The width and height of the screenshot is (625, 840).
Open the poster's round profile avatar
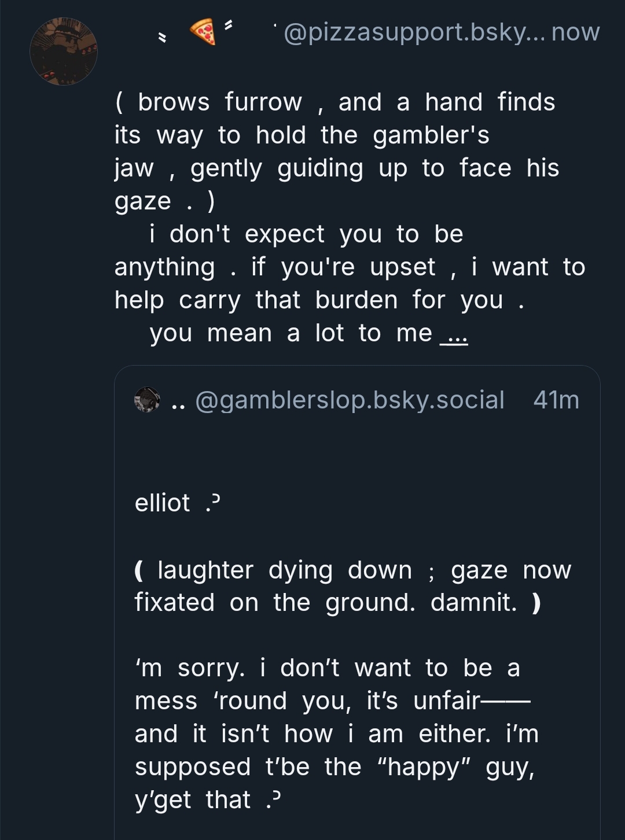click(64, 52)
